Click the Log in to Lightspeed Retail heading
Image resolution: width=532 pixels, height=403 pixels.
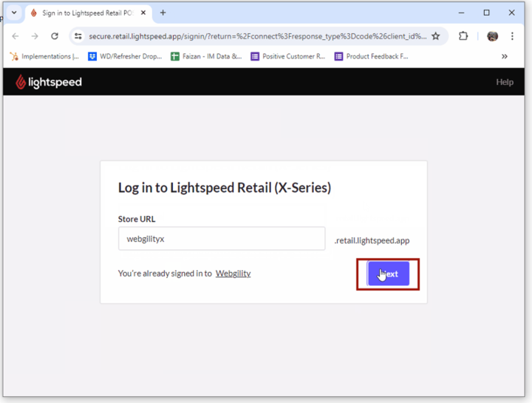click(225, 188)
